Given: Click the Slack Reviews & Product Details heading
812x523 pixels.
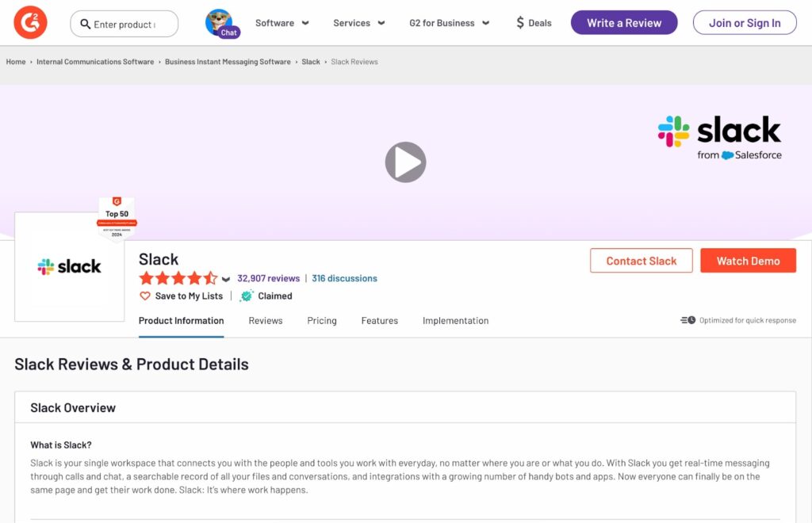Looking at the screenshot, I should [x=132, y=365].
